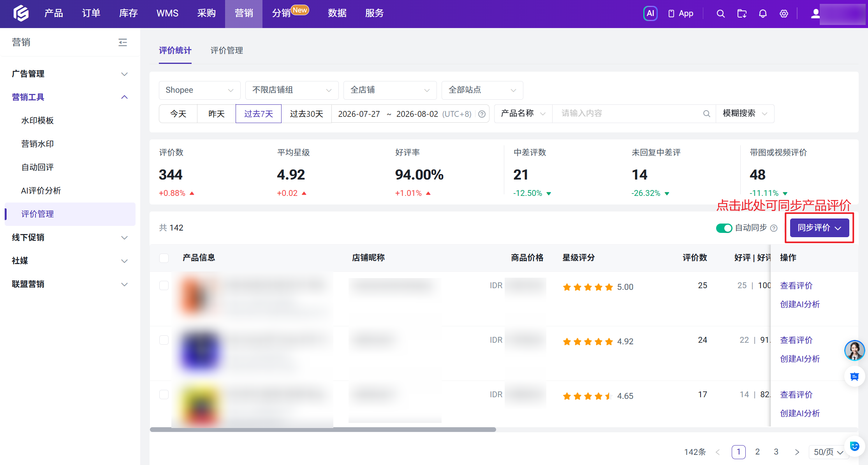Open the notifications bell

763,14
